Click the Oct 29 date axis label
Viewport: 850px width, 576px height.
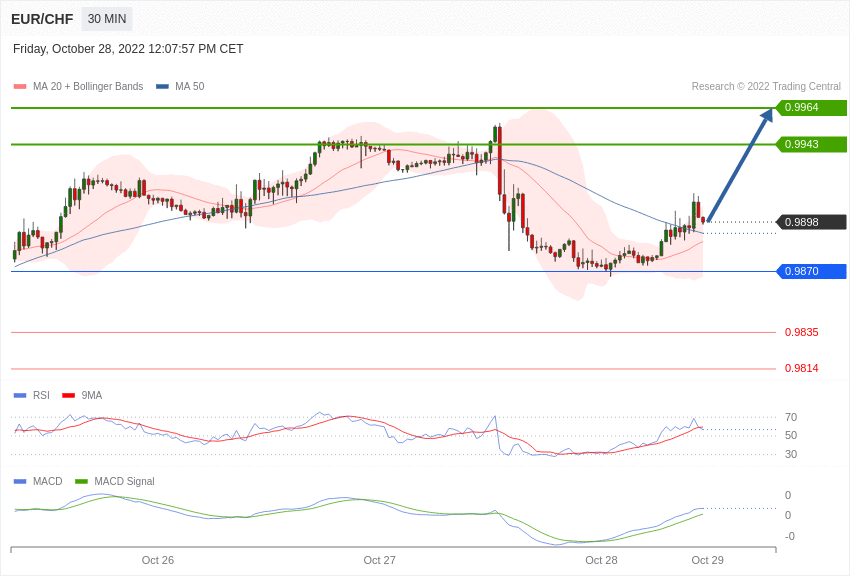coord(707,560)
